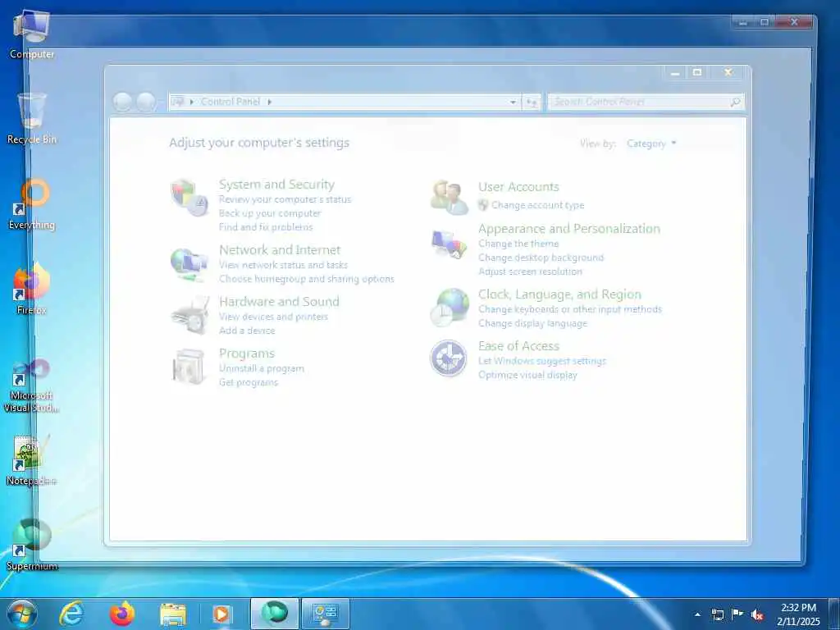Click Add a device link
Screen dimensions: 840x630
[247, 331]
